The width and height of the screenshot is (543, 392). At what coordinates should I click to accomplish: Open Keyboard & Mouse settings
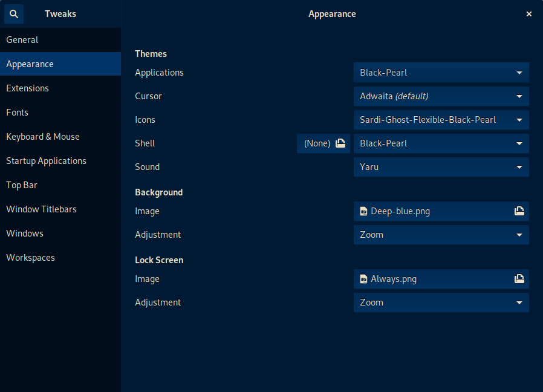click(x=60, y=137)
